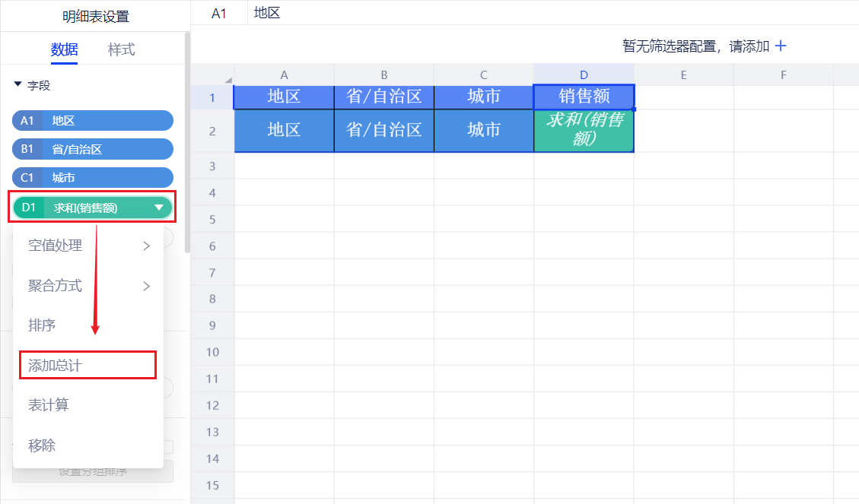Select row 5 header

[x=212, y=220]
